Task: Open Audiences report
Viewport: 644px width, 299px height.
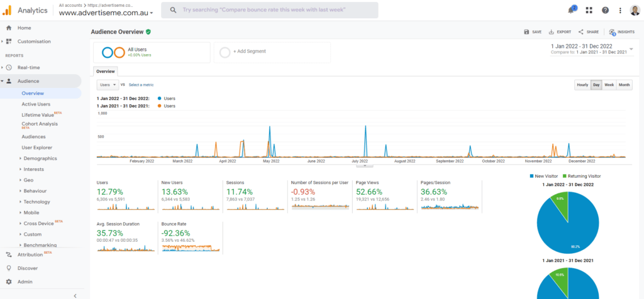Action: tap(34, 136)
